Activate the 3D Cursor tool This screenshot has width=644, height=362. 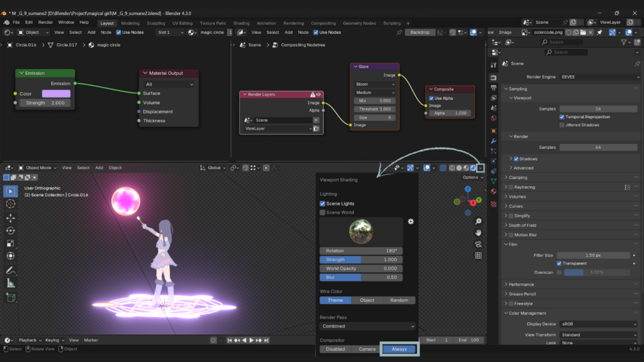[11, 204]
